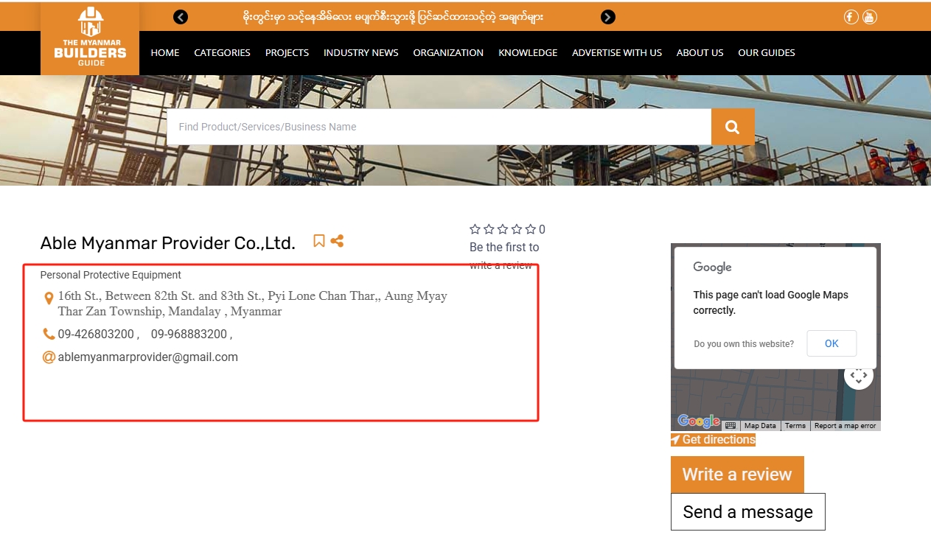The width and height of the screenshot is (931, 560).
Task: Click ablemyanmarprovider@gmail.com email address
Action: click(x=148, y=357)
